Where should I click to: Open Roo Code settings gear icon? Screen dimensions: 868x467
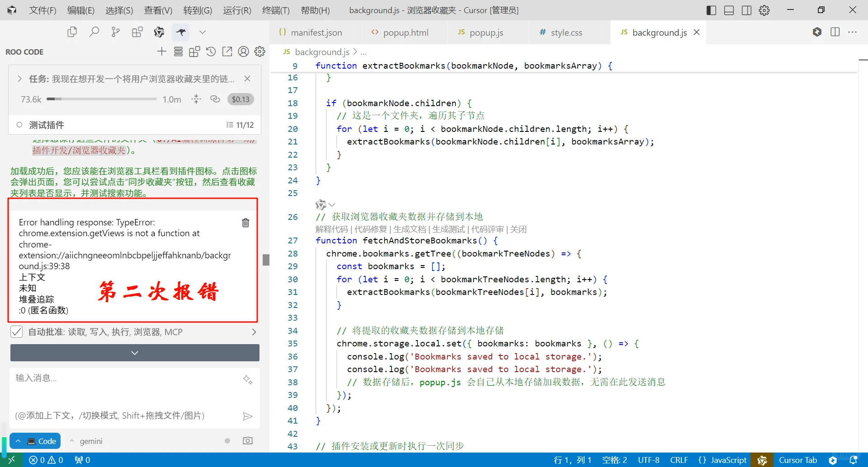coord(259,51)
